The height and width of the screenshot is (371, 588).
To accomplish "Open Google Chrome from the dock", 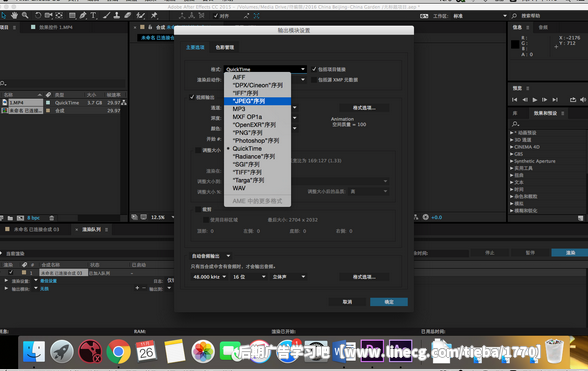I will (118, 351).
